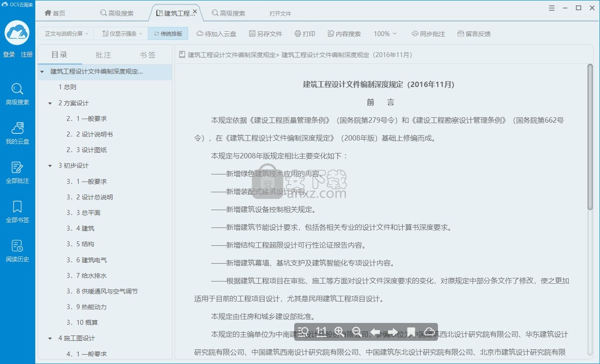Switch to 高级搜索 tab beside 首页
The width and height of the screenshot is (600, 364).
pos(117,13)
